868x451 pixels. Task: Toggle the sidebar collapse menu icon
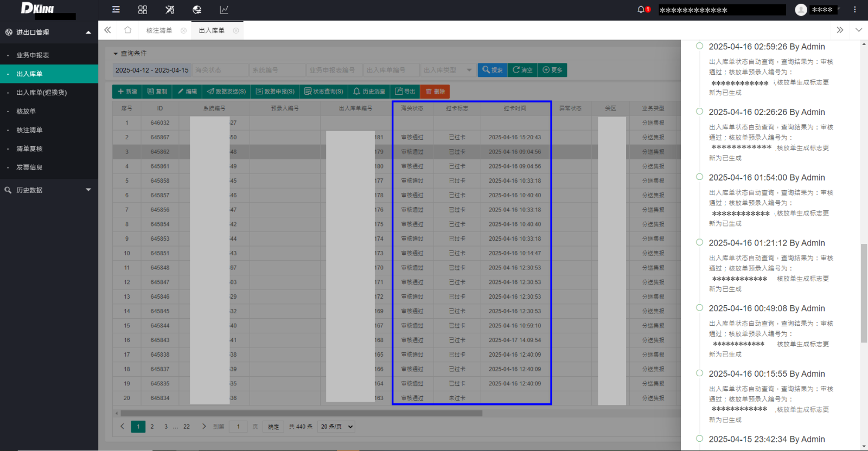pos(116,10)
